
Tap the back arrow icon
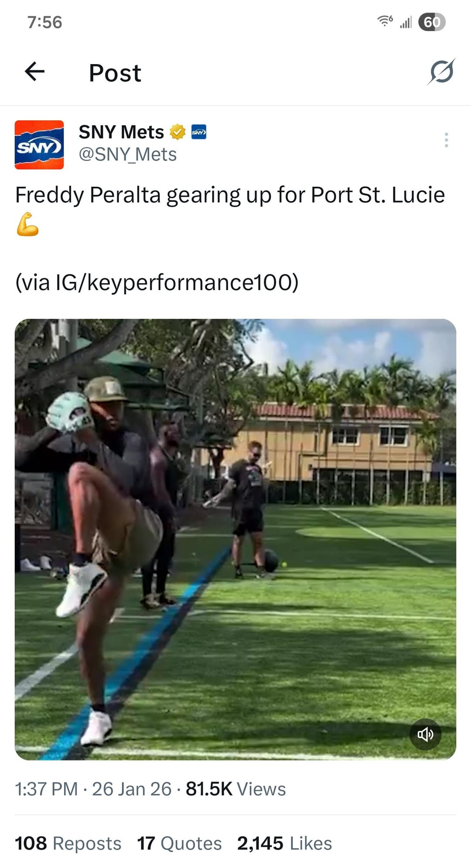(x=35, y=72)
